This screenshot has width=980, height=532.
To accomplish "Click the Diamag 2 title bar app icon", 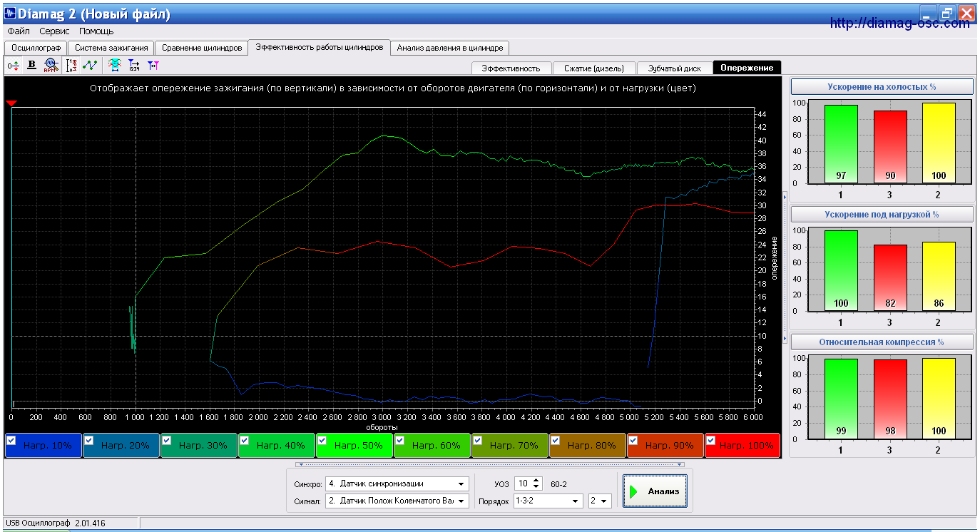I will pyautogui.click(x=11, y=14).
